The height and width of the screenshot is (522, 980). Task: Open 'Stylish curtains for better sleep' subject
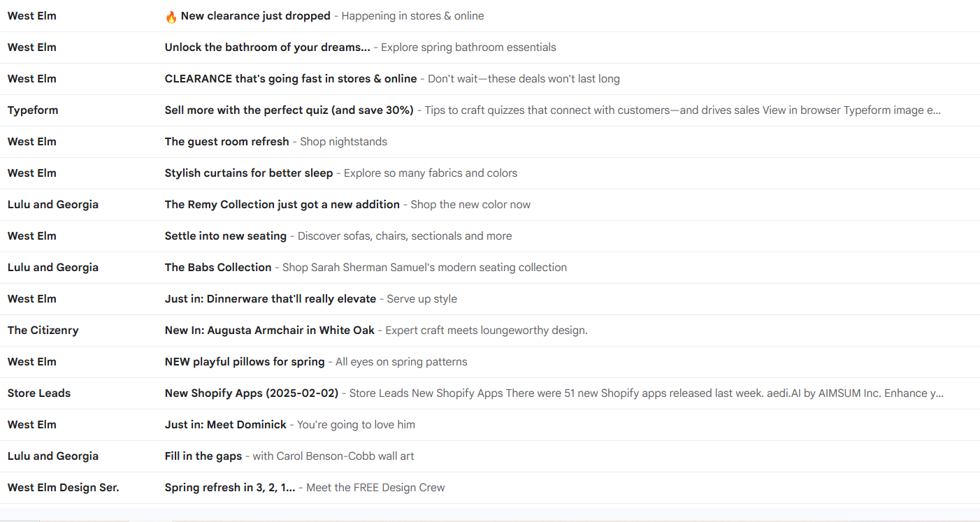click(249, 173)
